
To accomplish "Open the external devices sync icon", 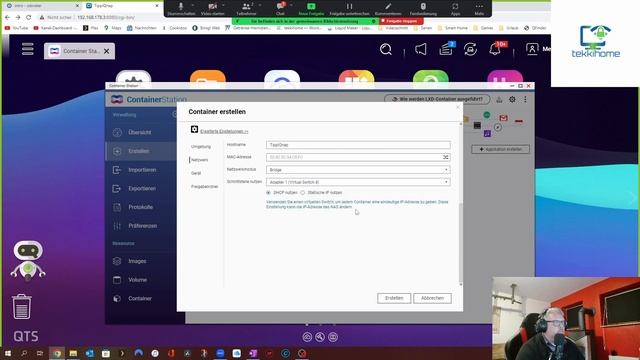I will click(470, 49).
